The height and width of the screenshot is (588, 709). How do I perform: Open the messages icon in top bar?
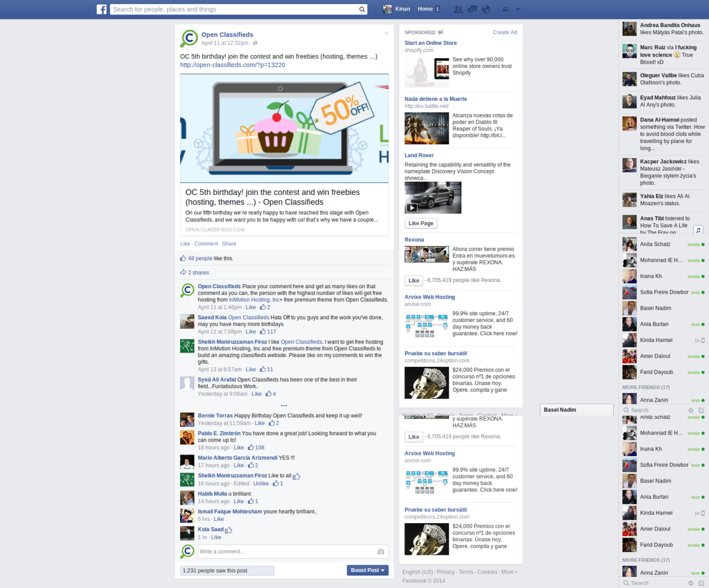coord(472,9)
